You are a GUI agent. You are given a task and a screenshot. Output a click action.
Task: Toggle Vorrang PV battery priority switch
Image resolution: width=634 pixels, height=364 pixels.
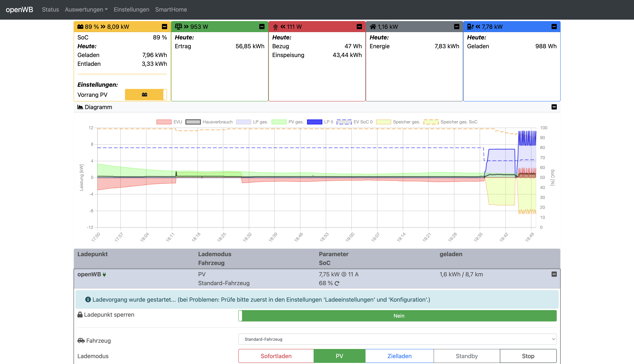tap(146, 94)
